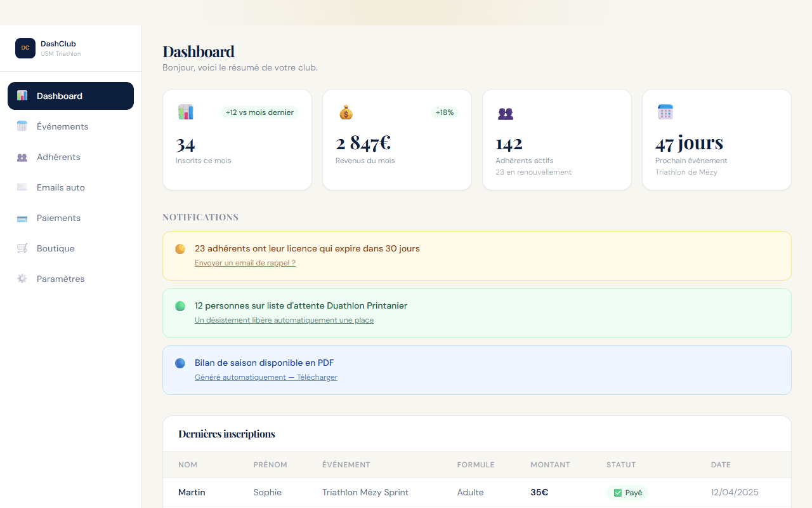812x508 pixels.
Task: Click the Événements calendar sidebar icon
Action: pyautogui.click(x=22, y=126)
